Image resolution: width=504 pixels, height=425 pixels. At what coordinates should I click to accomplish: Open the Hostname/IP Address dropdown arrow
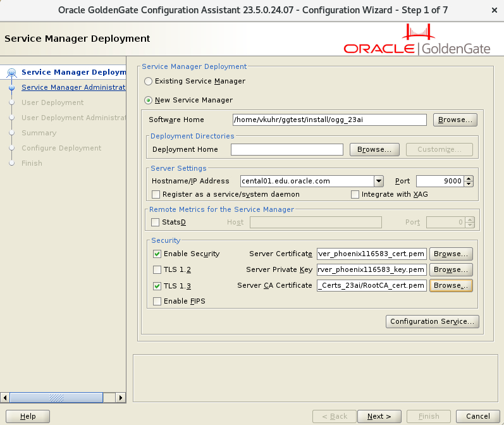pos(379,181)
